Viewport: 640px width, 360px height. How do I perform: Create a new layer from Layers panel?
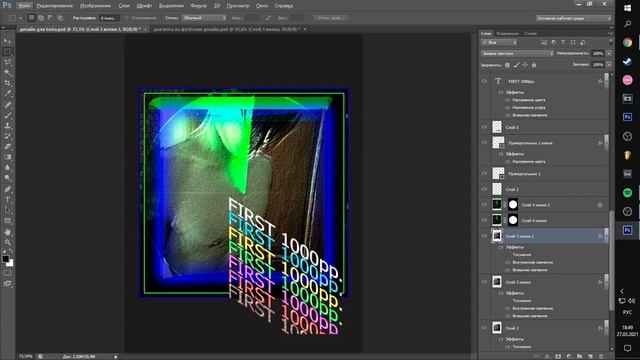click(590, 356)
